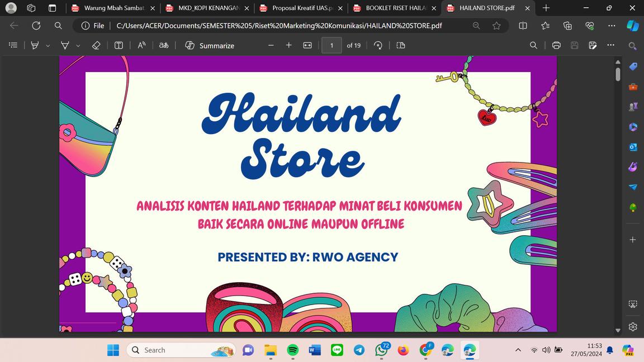Image resolution: width=644 pixels, height=362 pixels.
Task: Open Browser essentials heart icon
Action: pos(590,26)
